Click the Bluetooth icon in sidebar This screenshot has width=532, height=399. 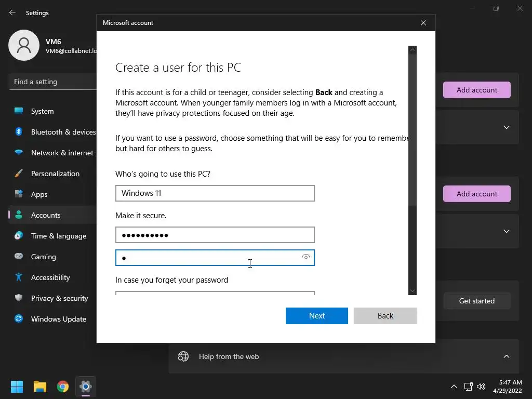coord(19,131)
